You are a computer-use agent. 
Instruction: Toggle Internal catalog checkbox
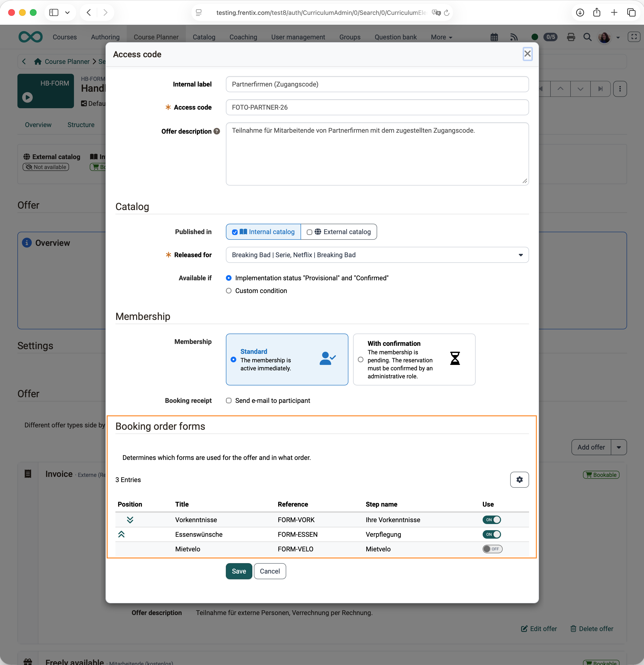(235, 232)
